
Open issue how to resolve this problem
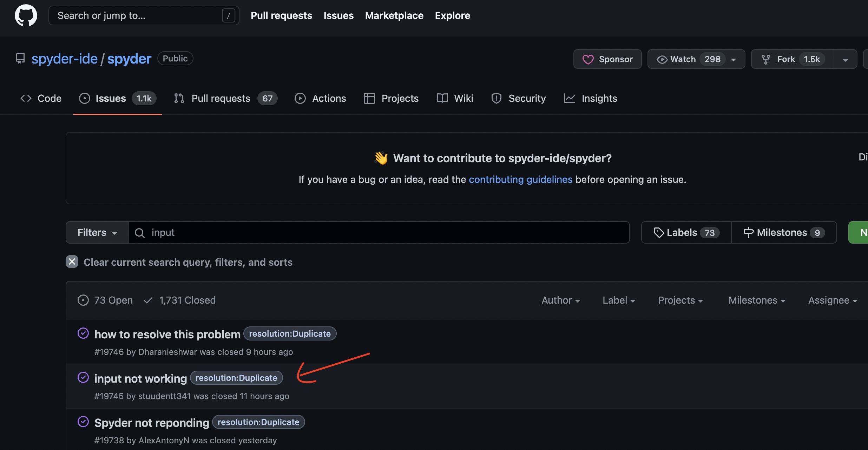[167, 334]
